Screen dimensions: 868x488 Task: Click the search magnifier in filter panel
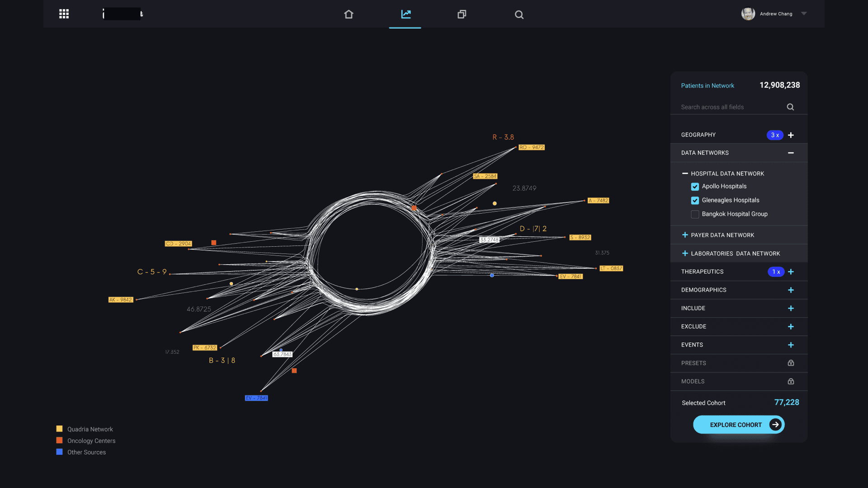click(790, 107)
